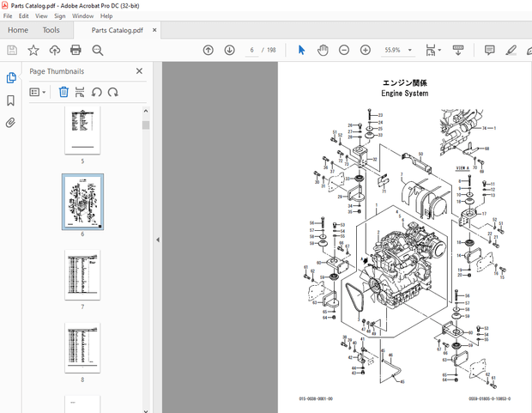Viewport: 532px width, 413px height.
Task: Rotate page counterclockwise
Action: [97, 92]
